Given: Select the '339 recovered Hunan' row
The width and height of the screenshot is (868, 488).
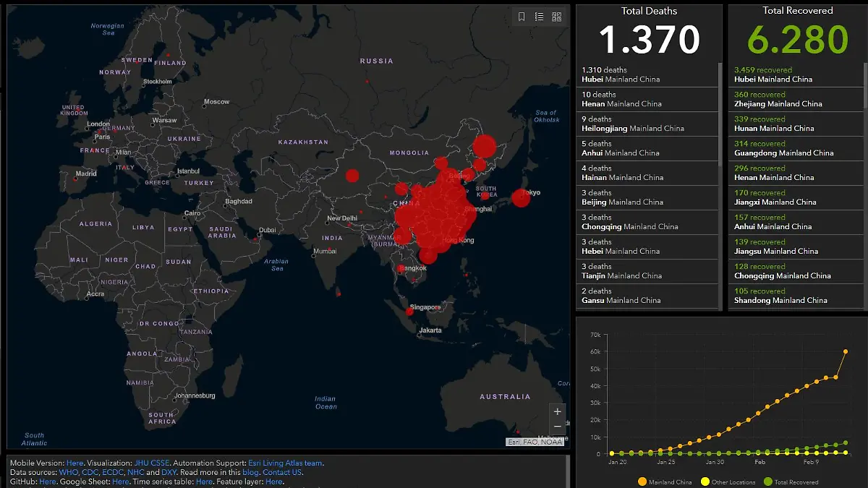Looking at the screenshot, I should coord(796,124).
